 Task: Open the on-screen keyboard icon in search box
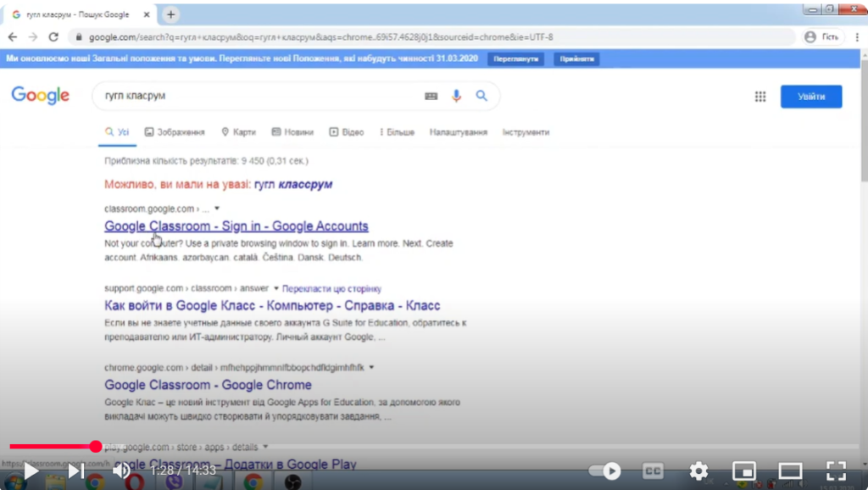[431, 97]
